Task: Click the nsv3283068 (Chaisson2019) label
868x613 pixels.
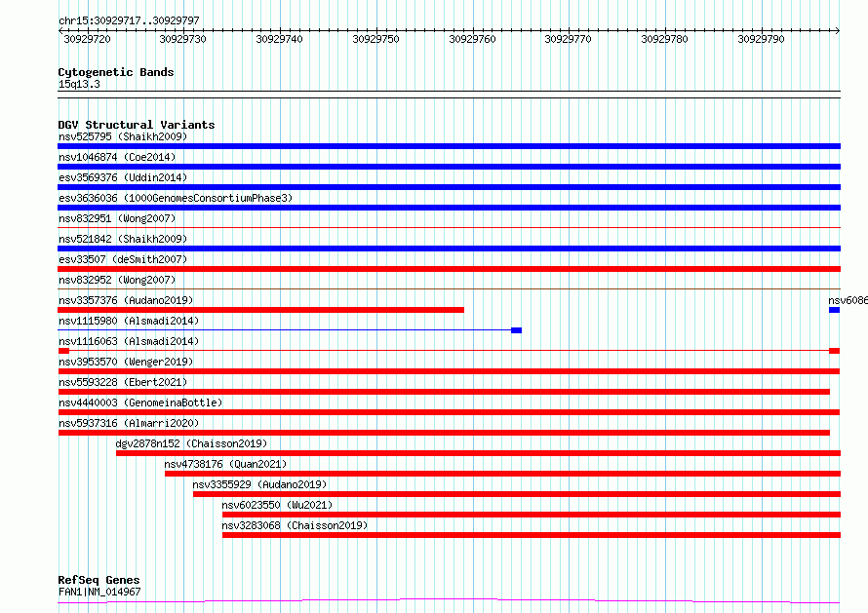Action: (295, 525)
